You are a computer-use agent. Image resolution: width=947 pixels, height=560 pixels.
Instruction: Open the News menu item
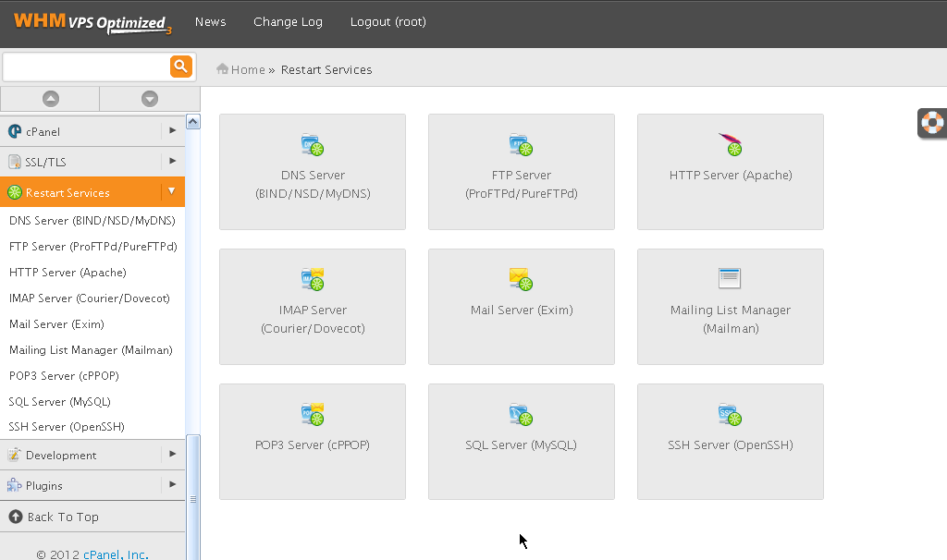(x=210, y=22)
